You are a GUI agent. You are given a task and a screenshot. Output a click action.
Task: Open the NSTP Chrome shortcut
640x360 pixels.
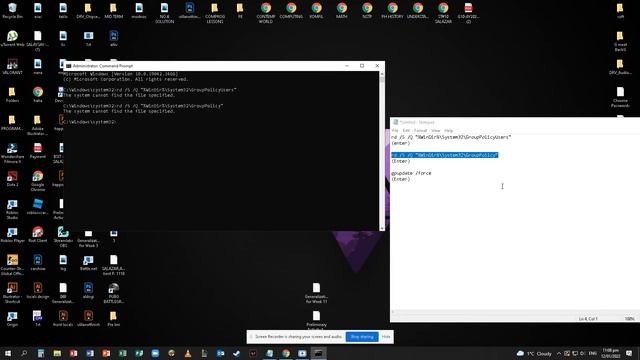point(367,11)
